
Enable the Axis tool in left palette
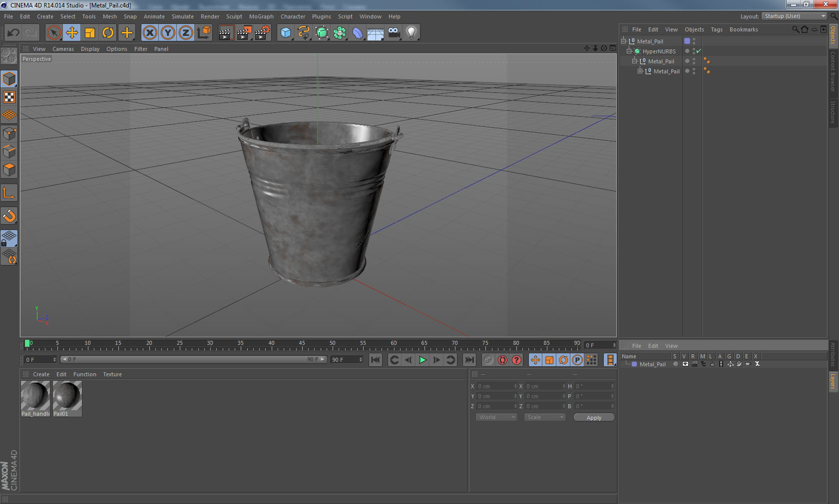point(9,193)
